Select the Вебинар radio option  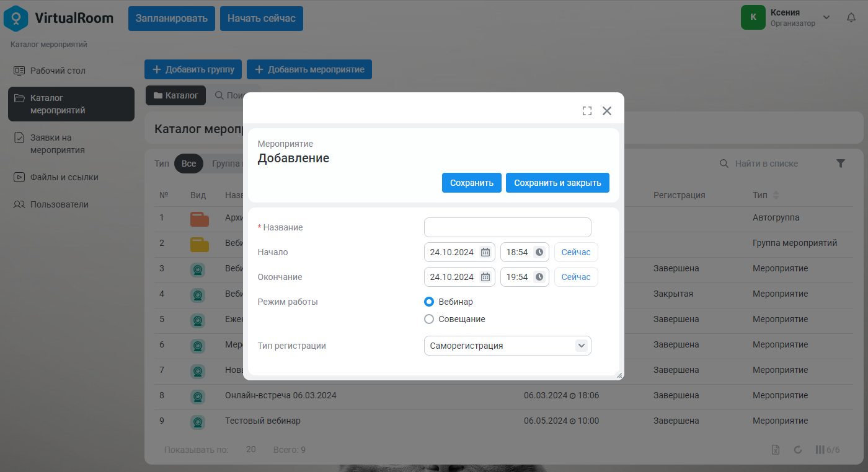coord(429,302)
